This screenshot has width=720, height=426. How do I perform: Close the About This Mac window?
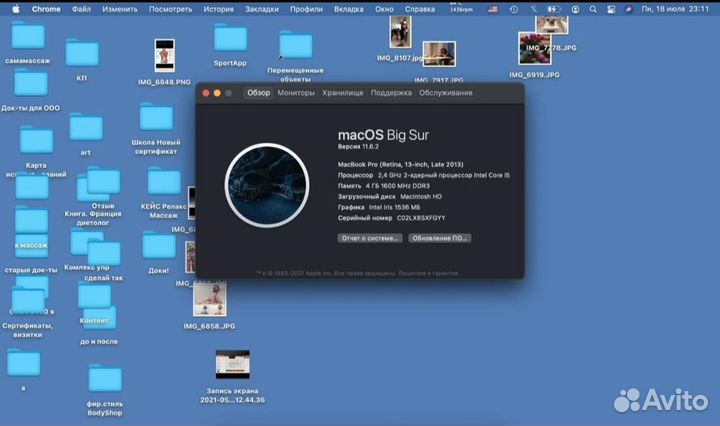pos(206,93)
